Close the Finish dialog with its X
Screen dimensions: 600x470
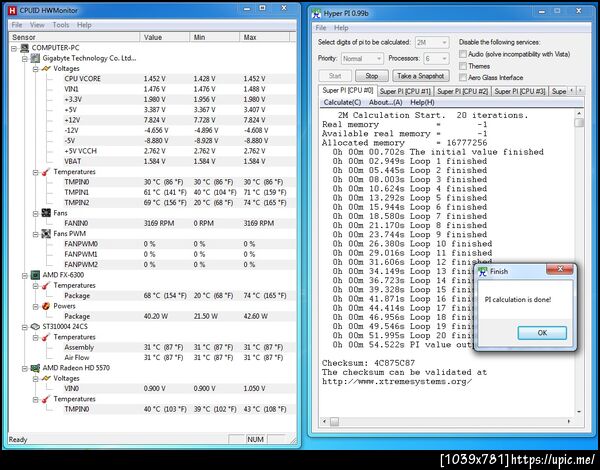[560, 269]
